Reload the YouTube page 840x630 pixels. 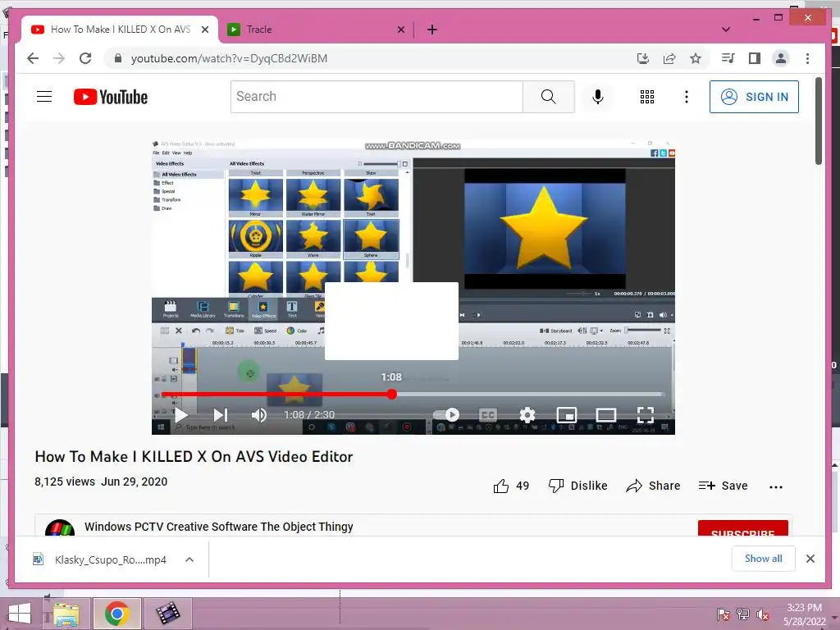85,58
